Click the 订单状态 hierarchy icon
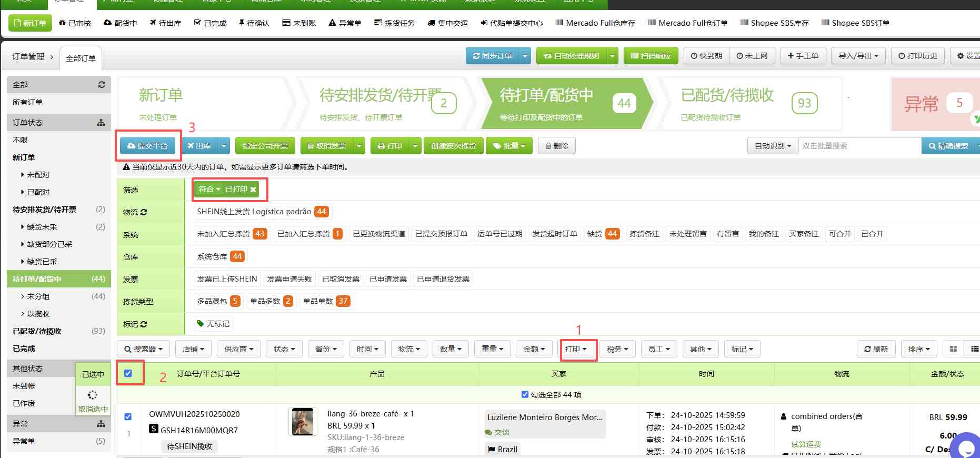The width and height of the screenshot is (980, 458). 101,123
